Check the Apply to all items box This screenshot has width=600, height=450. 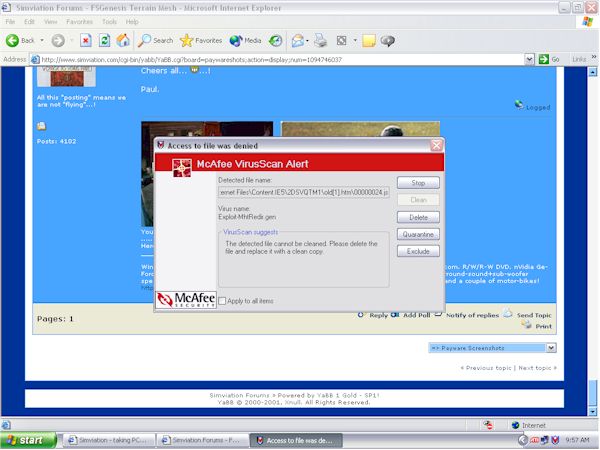(x=221, y=300)
